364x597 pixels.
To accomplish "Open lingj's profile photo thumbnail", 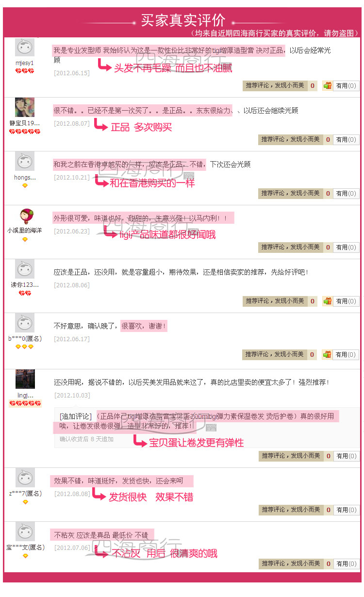I will (x=25, y=379).
